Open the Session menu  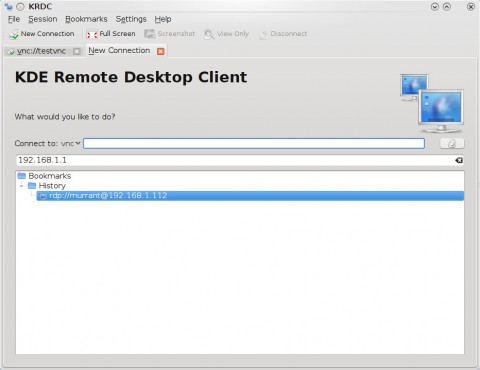(43, 19)
